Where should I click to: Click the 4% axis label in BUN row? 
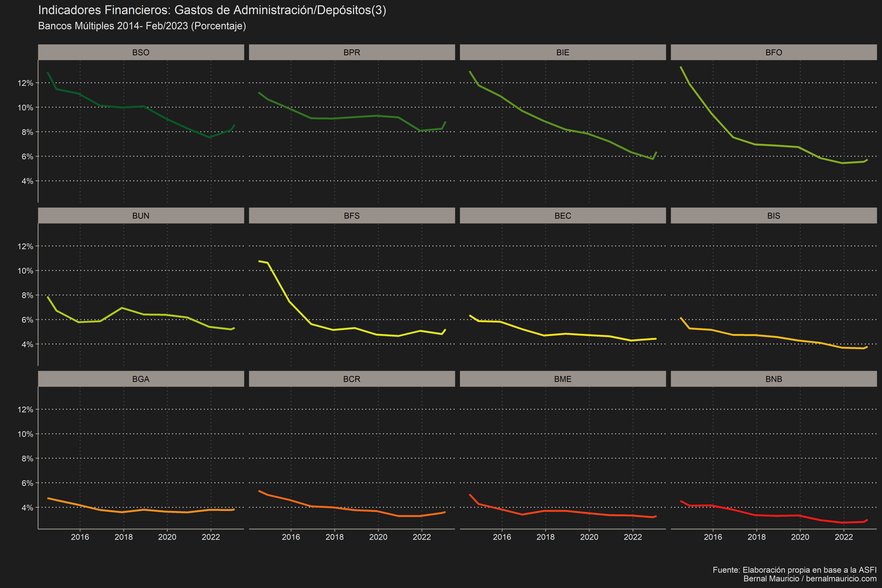click(27, 344)
